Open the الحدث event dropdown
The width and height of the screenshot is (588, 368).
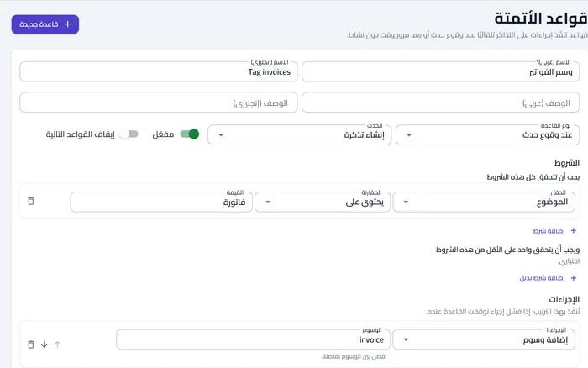[299, 134]
